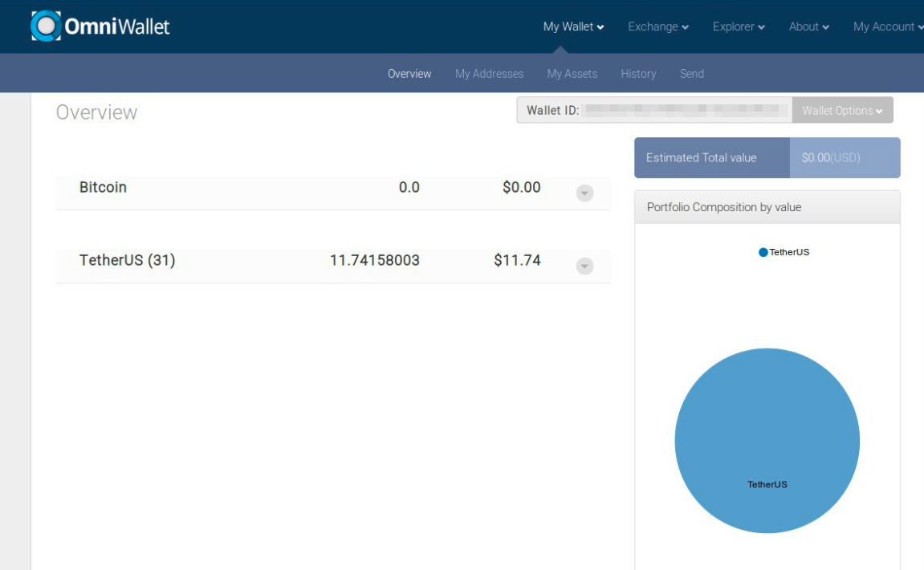The height and width of the screenshot is (570, 924).
Task: Select the 11.74158003 balance value
Action: tap(375, 261)
